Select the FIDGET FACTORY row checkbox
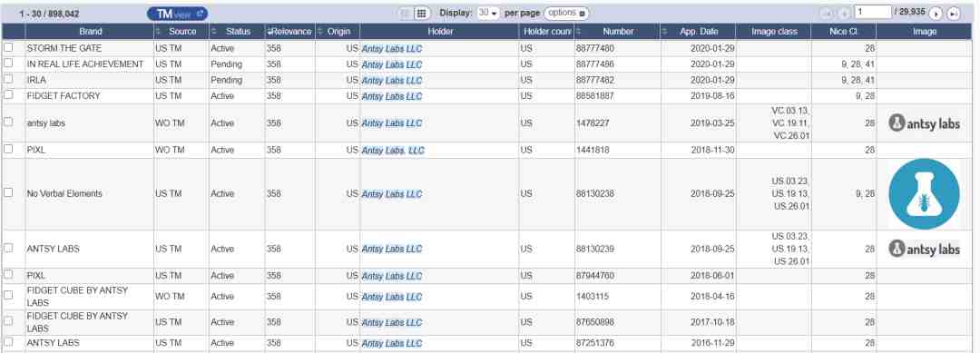The image size is (980, 353). pos(8,95)
